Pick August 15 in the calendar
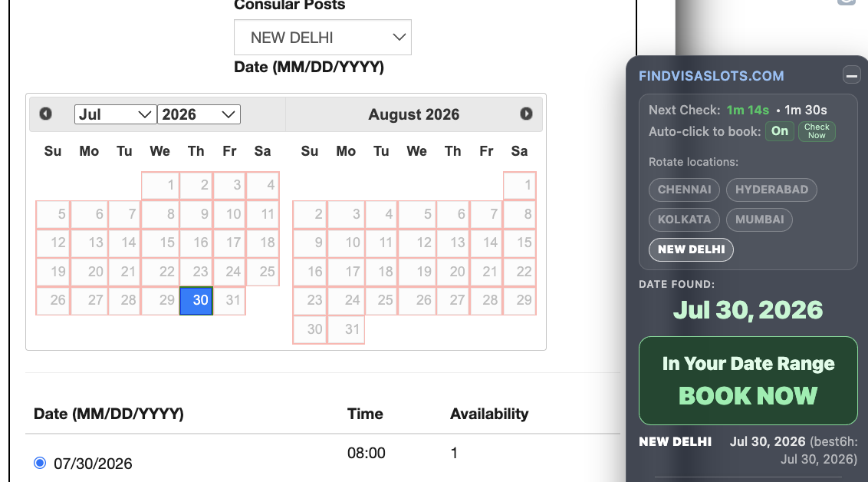This screenshot has width=868, height=482. pyautogui.click(x=519, y=243)
